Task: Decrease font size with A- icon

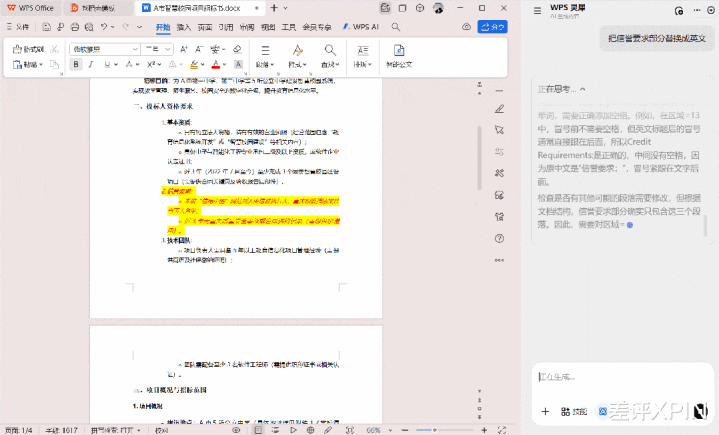Action: coord(199,49)
